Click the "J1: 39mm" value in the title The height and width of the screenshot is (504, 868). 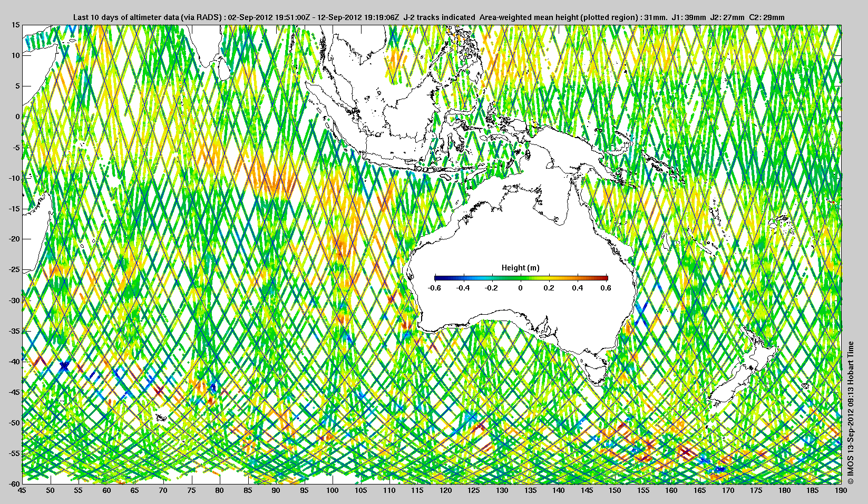pos(689,17)
